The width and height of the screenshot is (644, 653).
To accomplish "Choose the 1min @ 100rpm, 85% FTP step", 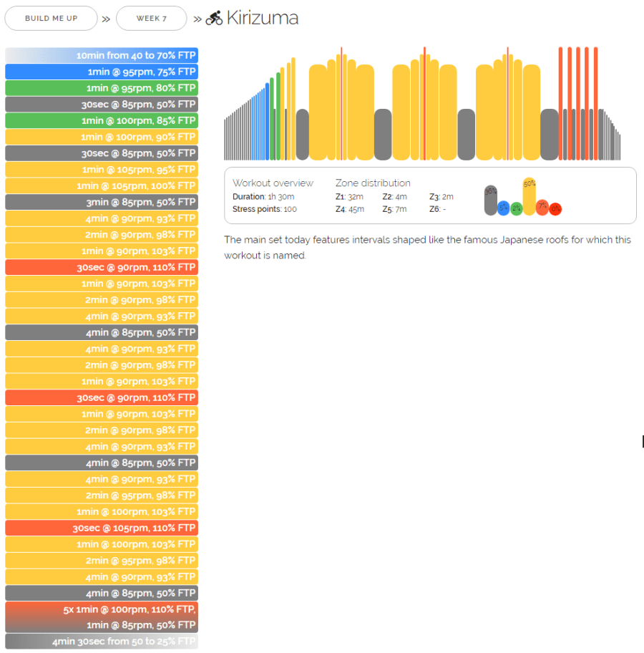I will [102, 120].
